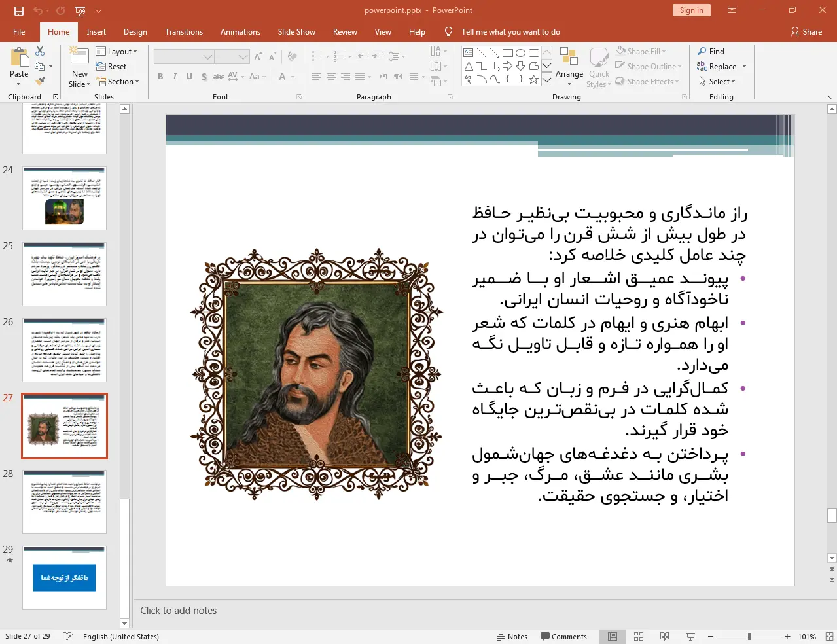The width and height of the screenshot is (837, 644).
Task: Click the Sign in button
Action: (691, 10)
